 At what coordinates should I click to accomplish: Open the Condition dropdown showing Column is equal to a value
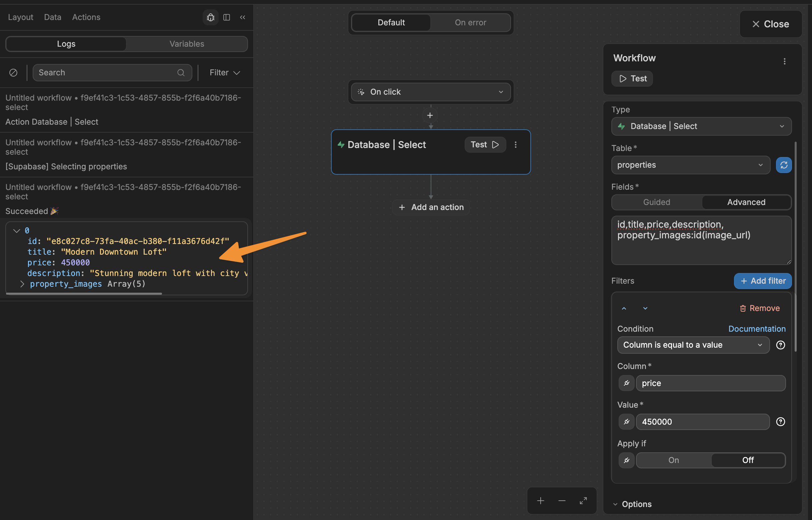click(x=693, y=345)
